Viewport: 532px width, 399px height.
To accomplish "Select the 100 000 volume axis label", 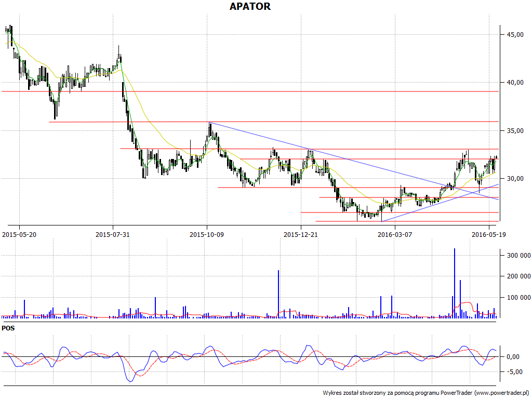I will tap(518, 298).
